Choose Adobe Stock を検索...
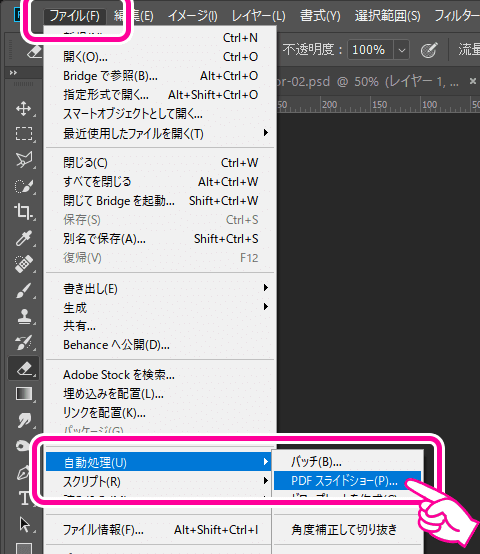The image size is (480, 554). (160, 375)
